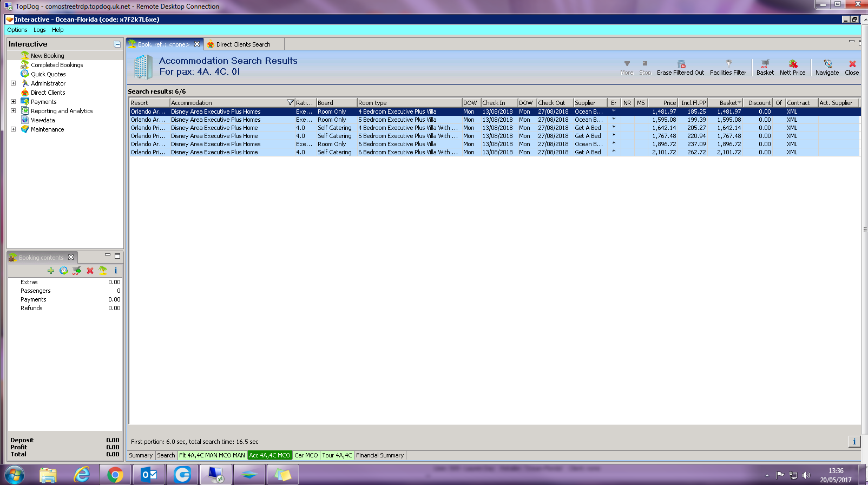Collapse the Interactive panel

point(117,44)
